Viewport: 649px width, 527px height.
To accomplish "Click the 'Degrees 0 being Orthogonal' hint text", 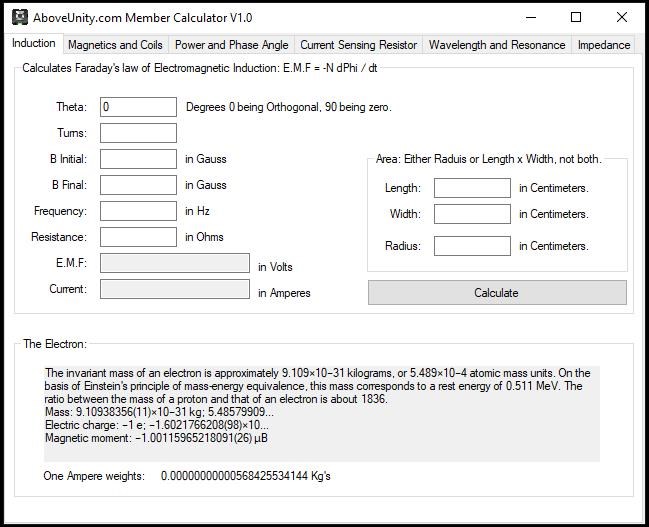I will pos(288,107).
